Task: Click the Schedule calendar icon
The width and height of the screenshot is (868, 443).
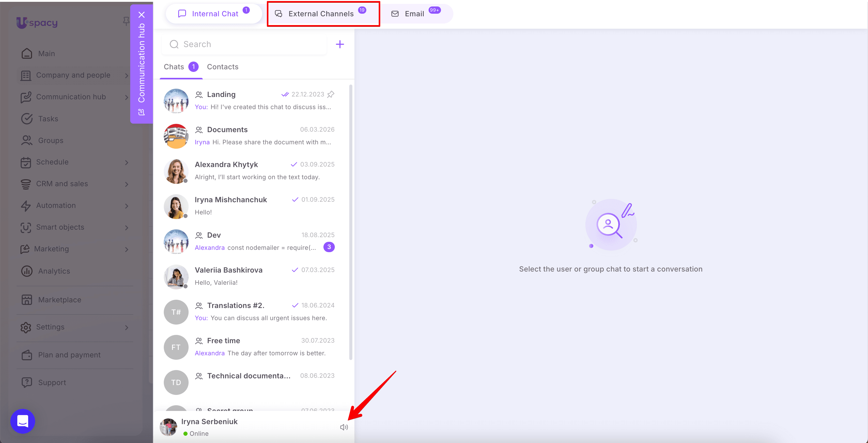Action: (26, 162)
